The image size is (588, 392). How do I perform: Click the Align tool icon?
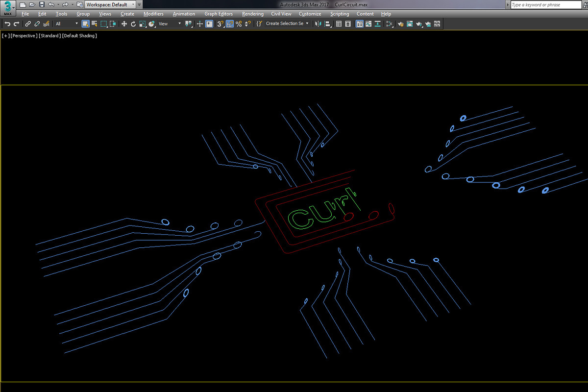tap(327, 24)
